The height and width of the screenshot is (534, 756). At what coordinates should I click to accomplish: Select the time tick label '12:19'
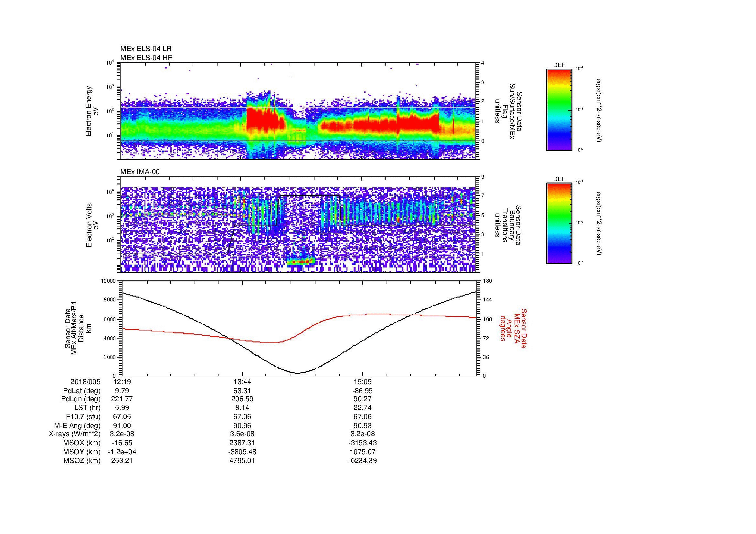tap(122, 382)
